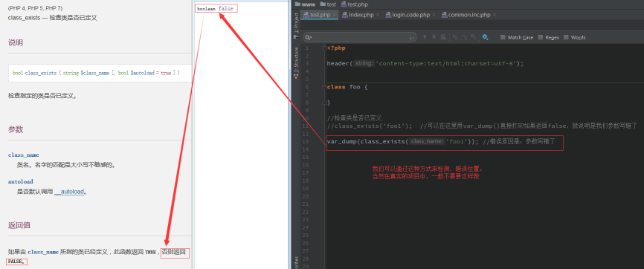The width and height of the screenshot is (644, 269).
Task: Open the Project tool window
Action: [x=296, y=26]
